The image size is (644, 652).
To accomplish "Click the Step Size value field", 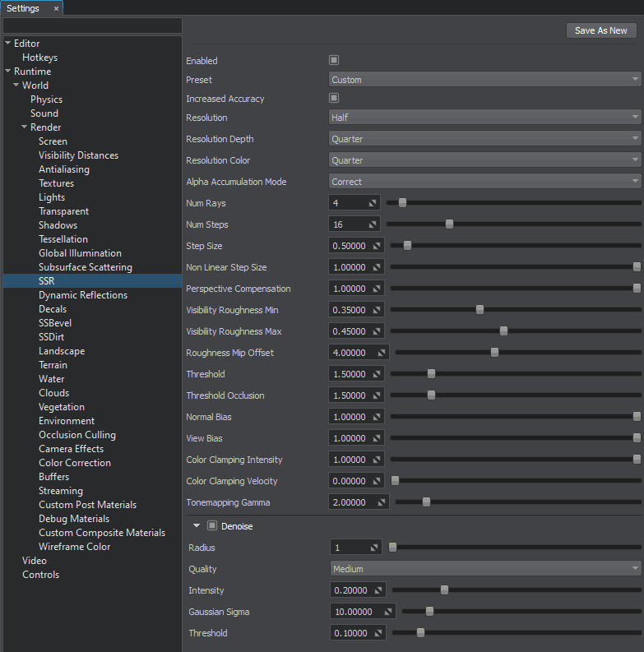I will tap(356, 246).
